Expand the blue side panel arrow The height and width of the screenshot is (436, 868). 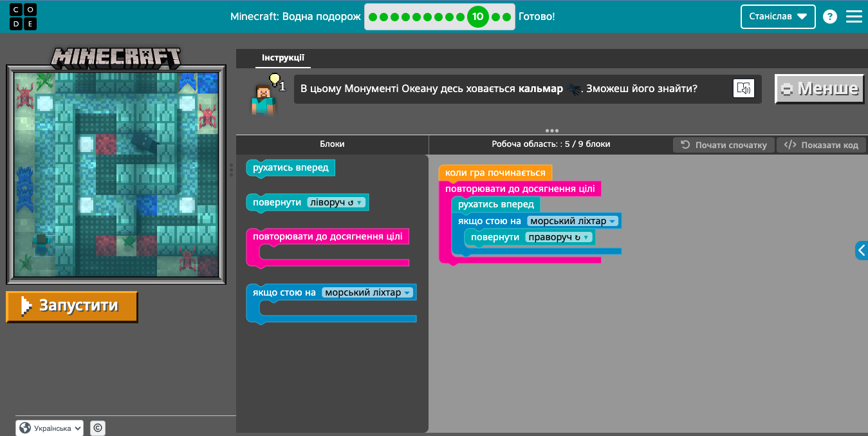pyautogui.click(x=862, y=251)
